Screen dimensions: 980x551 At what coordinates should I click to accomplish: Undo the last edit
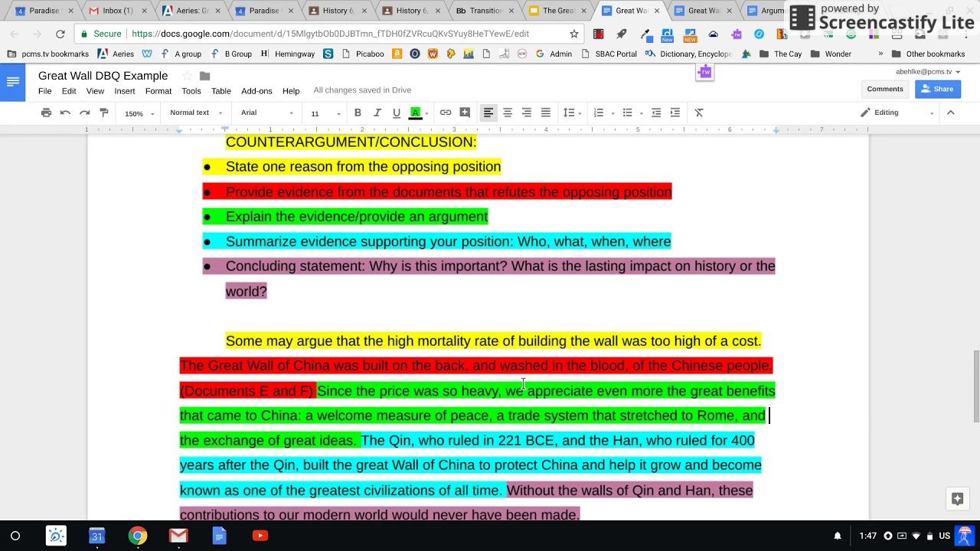[x=65, y=112]
